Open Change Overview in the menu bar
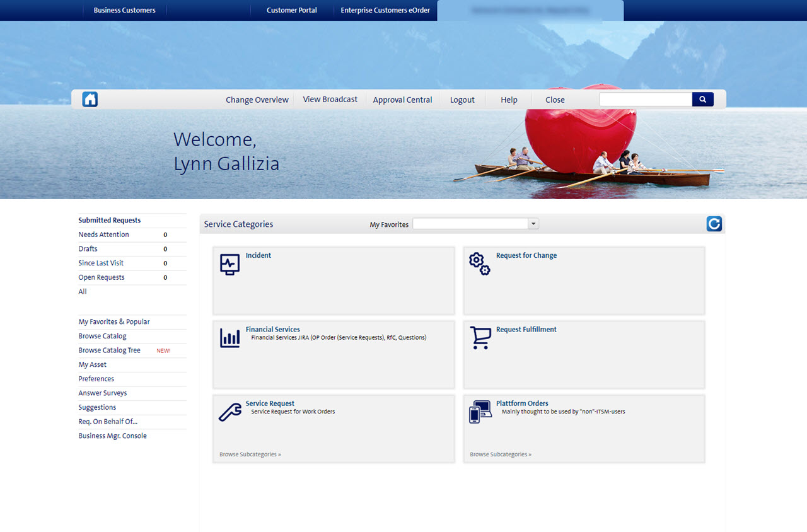The height and width of the screenshot is (532, 807). click(257, 100)
